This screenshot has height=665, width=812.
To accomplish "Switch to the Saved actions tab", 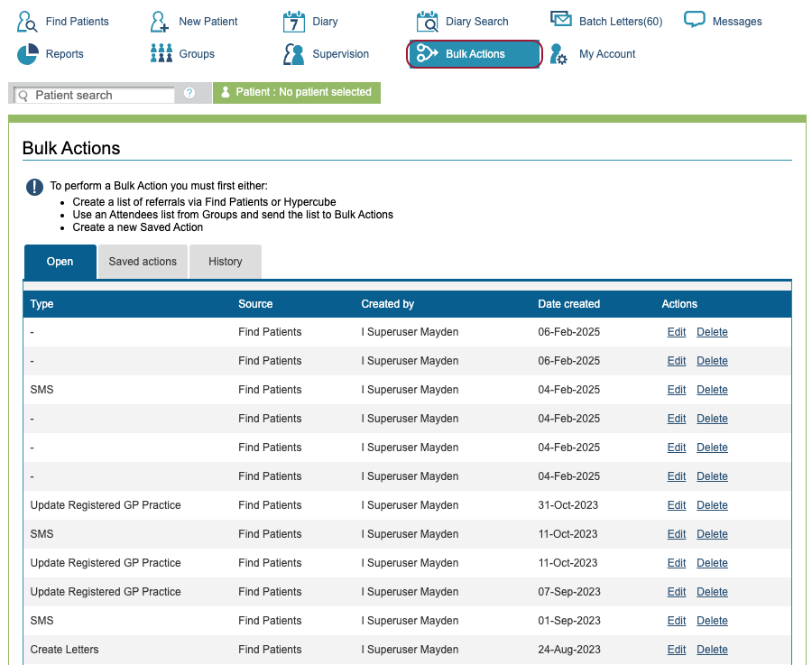I will [x=143, y=262].
